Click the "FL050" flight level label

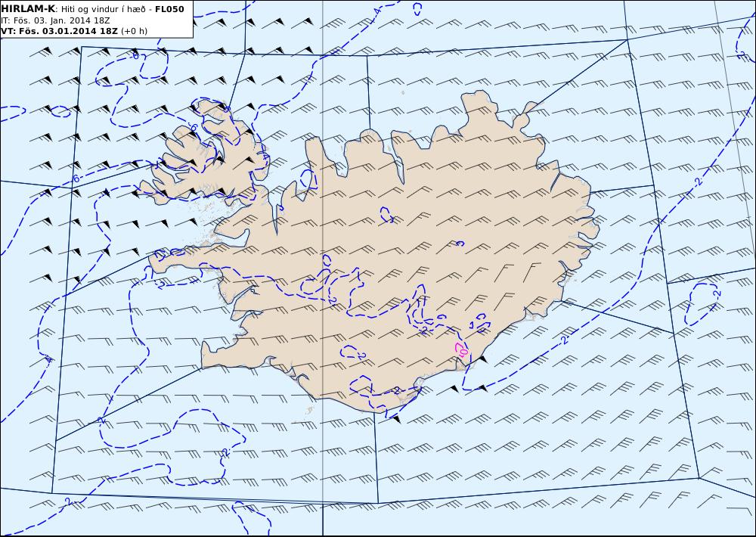tap(169, 8)
